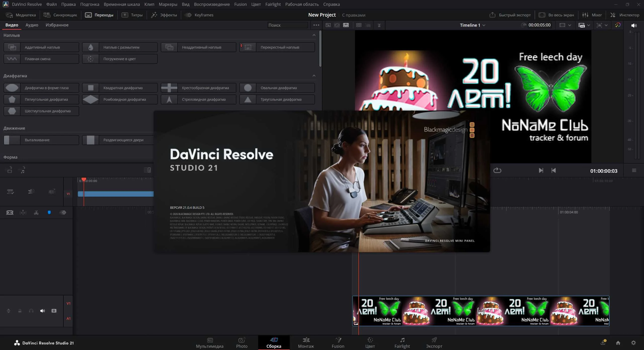The image size is (644, 350).
Task: Open the Рабочая область menu
Action: click(x=302, y=4)
